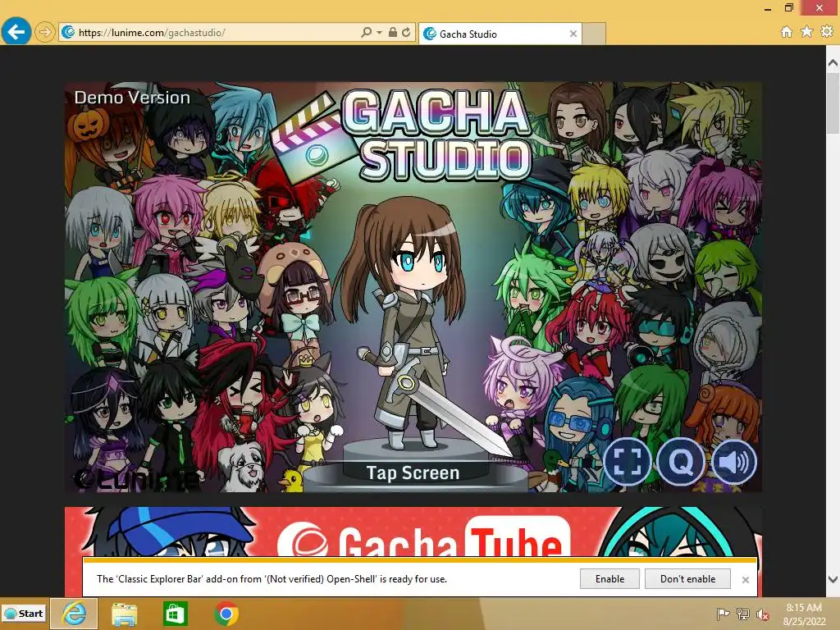Open the browser Tools gear icon
The height and width of the screenshot is (630, 840).
(827, 32)
